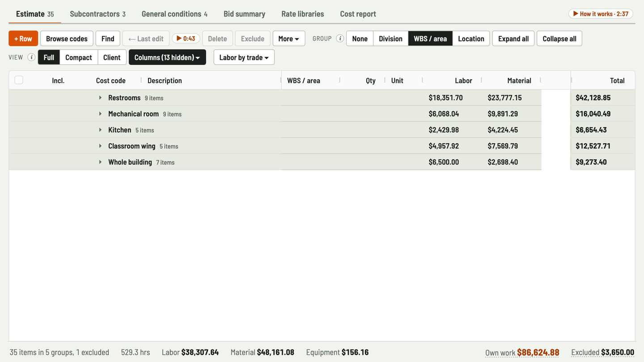Play the 0:43 tutorial clip
Image resolution: width=644 pixels, height=362 pixels.
click(x=186, y=38)
